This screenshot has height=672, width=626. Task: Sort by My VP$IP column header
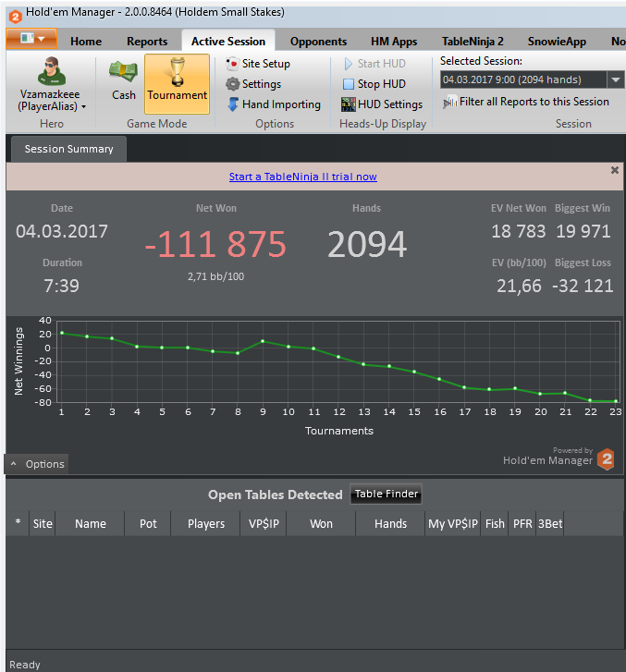click(x=453, y=523)
